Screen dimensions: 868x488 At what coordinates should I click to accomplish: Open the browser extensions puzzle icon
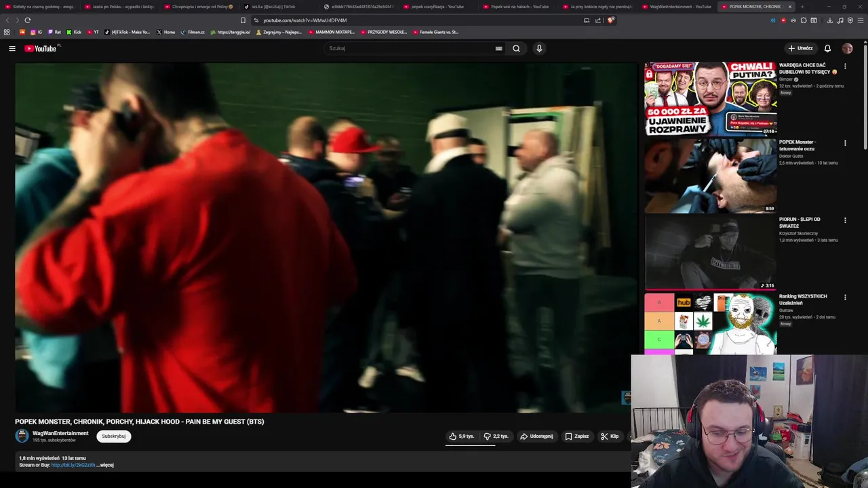804,20
